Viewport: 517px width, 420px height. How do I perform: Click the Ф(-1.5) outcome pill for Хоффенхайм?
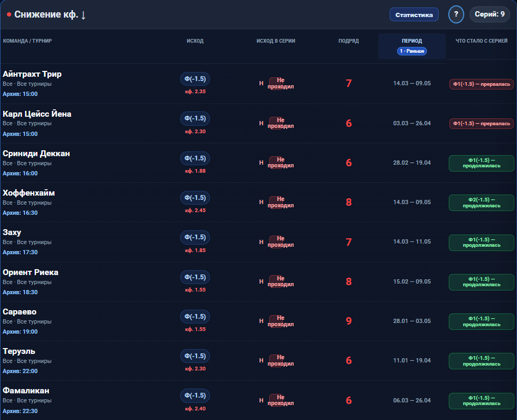tap(195, 198)
